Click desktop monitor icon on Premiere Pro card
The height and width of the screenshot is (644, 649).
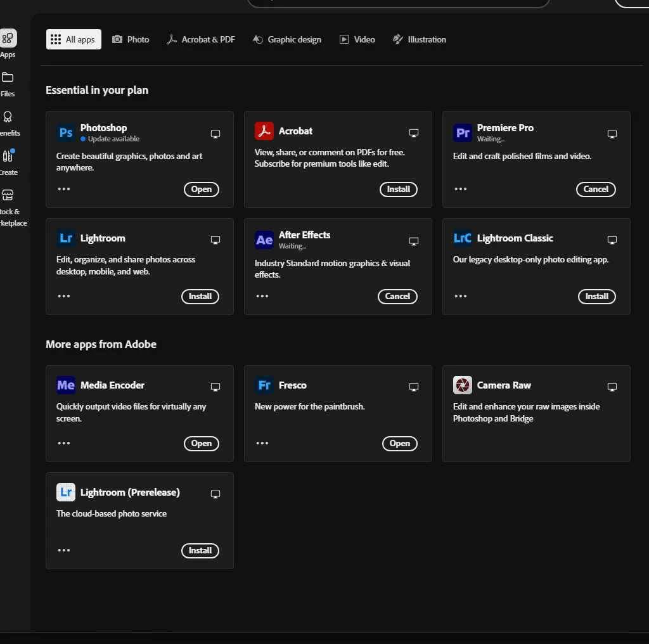[x=612, y=134]
